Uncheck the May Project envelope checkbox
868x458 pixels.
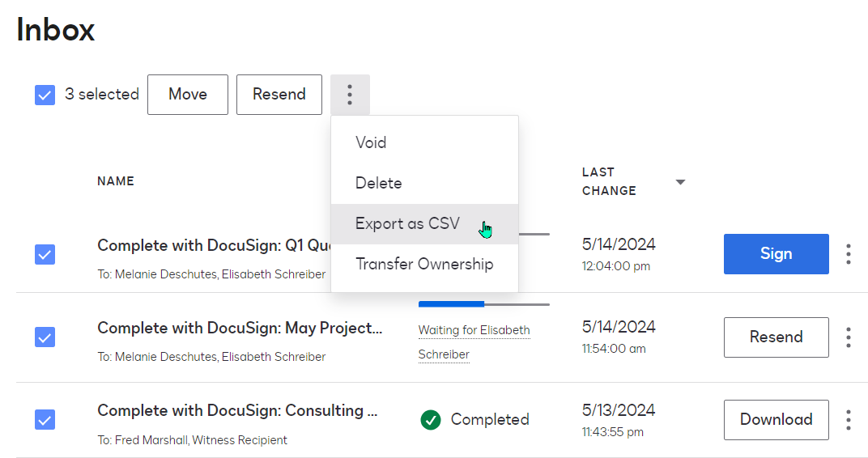(45, 337)
